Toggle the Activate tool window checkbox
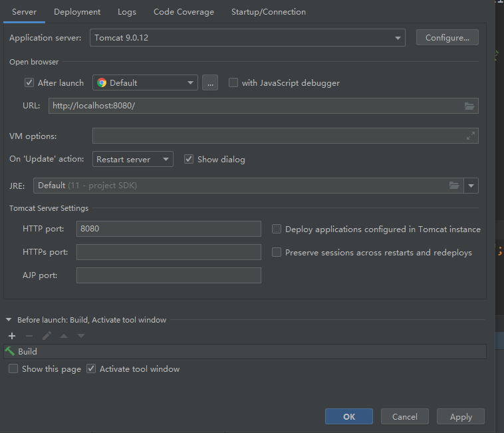 91,368
